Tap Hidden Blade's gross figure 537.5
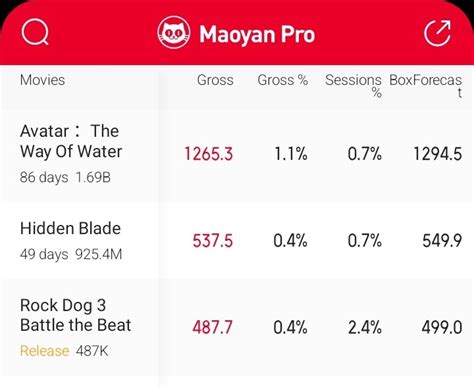474x388 pixels. click(x=212, y=241)
